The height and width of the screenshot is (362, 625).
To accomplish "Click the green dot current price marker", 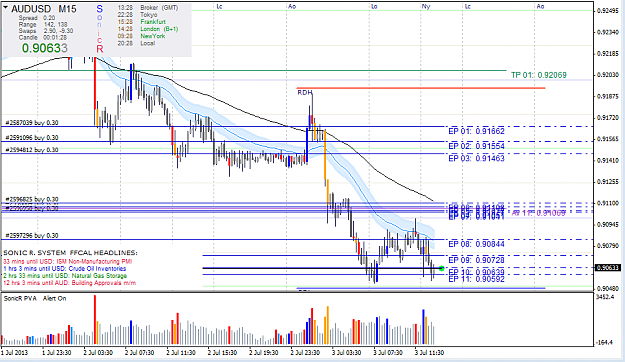I will pos(441,268).
